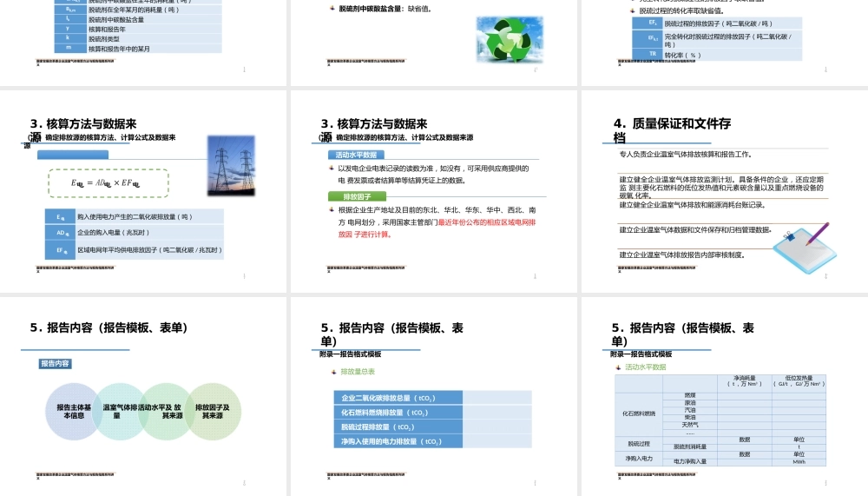Click the 脱硫剂类型 table row

pos(138,39)
